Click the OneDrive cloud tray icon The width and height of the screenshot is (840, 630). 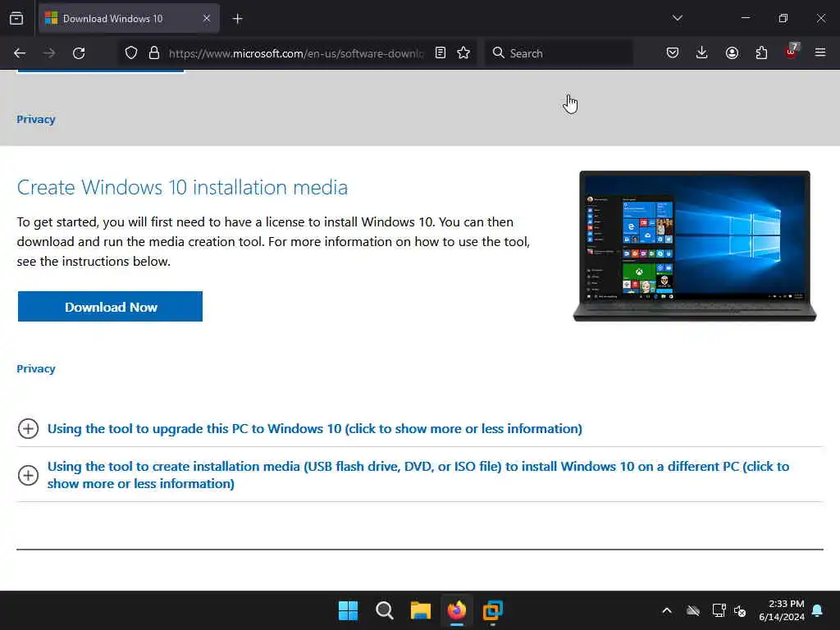click(x=693, y=610)
